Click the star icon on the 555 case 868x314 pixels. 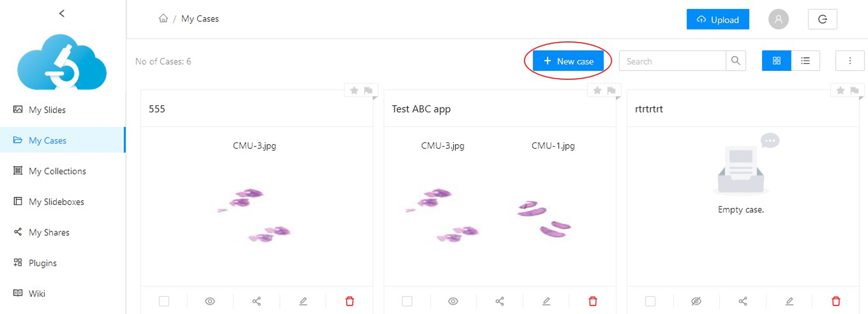(354, 90)
